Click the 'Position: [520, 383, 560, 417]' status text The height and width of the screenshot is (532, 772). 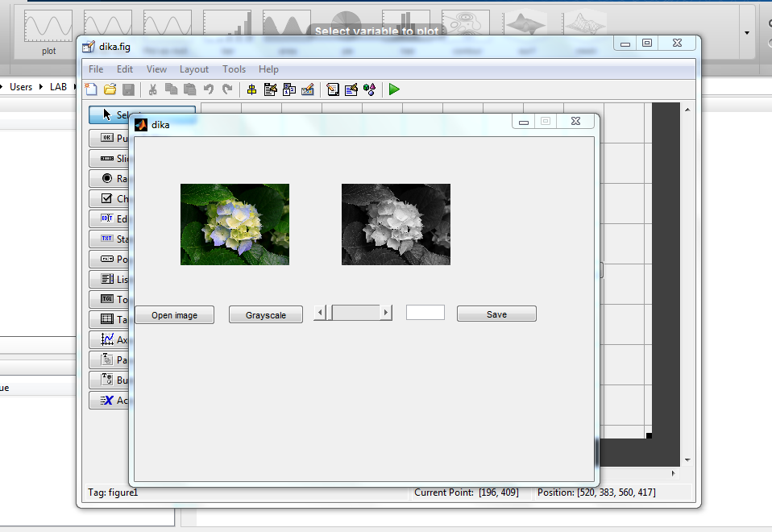[x=596, y=493]
